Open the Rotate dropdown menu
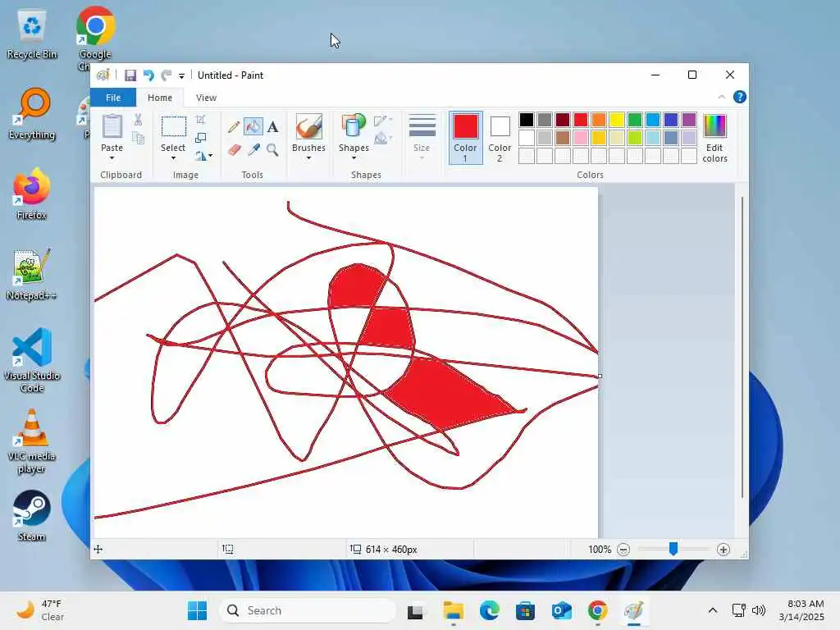 tap(203, 156)
